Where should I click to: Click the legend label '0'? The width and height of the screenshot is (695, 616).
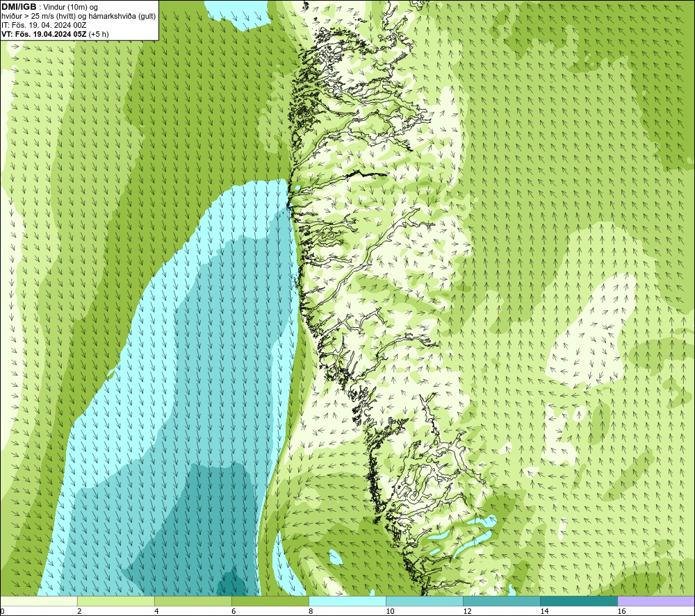tap(2, 612)
